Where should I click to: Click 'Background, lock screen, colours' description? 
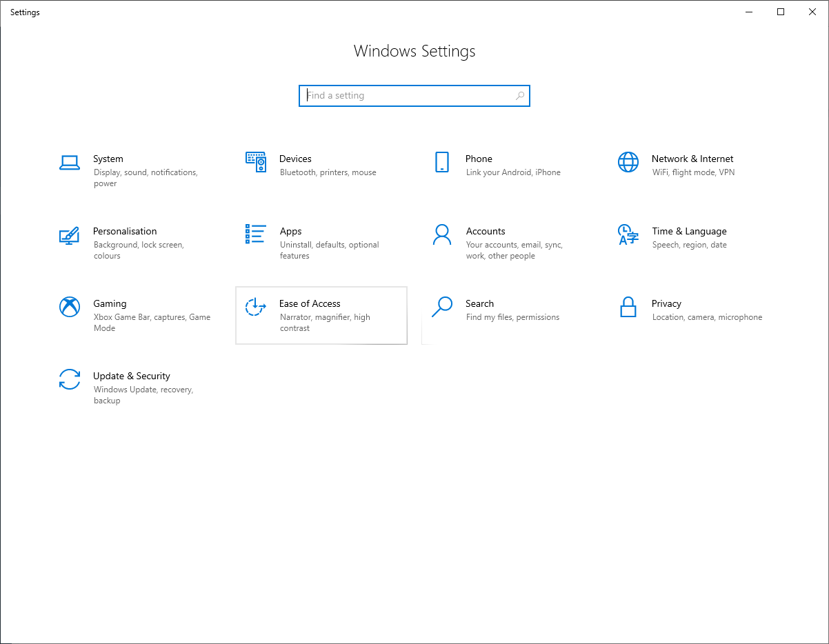[139, 250]
